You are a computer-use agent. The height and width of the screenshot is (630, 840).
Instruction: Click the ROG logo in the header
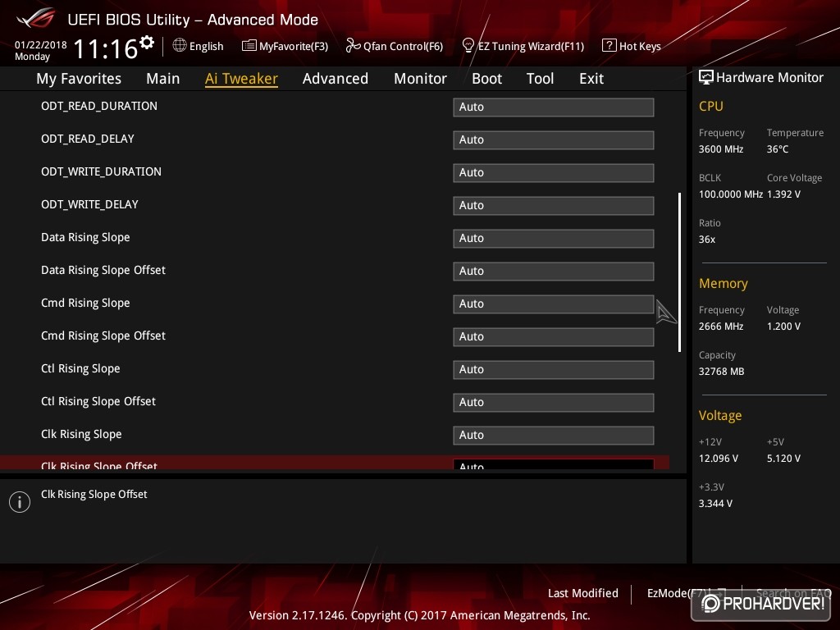pyautogui.click(x=36, y=19)
